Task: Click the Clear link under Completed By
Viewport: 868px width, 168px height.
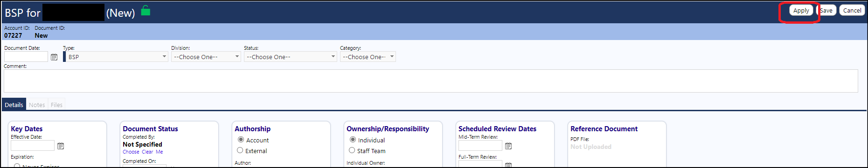Action: (x=147, y=152)
